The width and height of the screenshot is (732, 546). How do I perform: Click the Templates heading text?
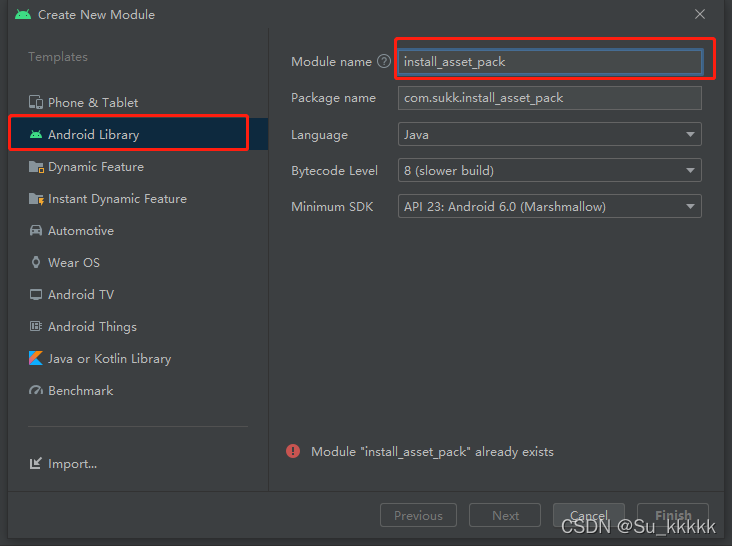point(58,56)
